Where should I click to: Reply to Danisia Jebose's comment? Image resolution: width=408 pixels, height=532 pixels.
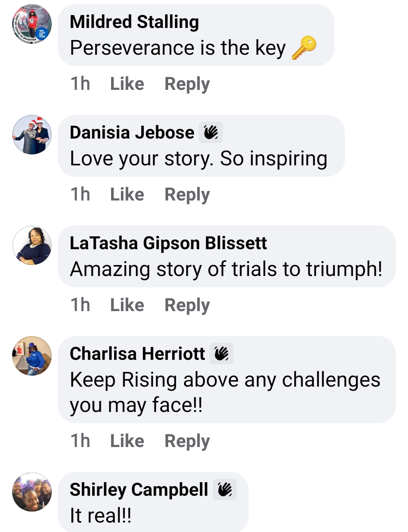click(x=187, y=194)
